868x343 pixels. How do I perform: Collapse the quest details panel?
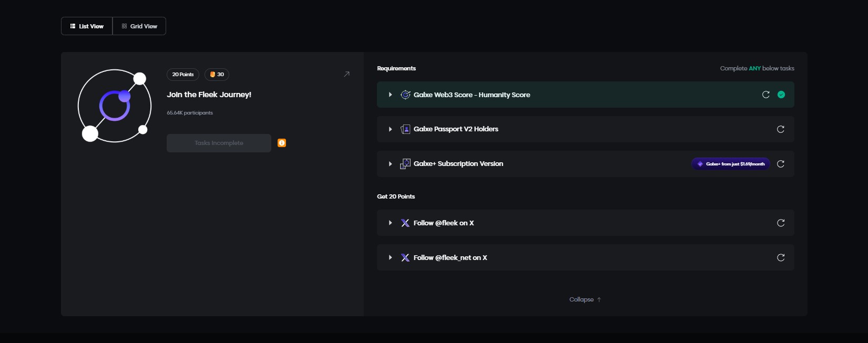[x=585, y=299]
